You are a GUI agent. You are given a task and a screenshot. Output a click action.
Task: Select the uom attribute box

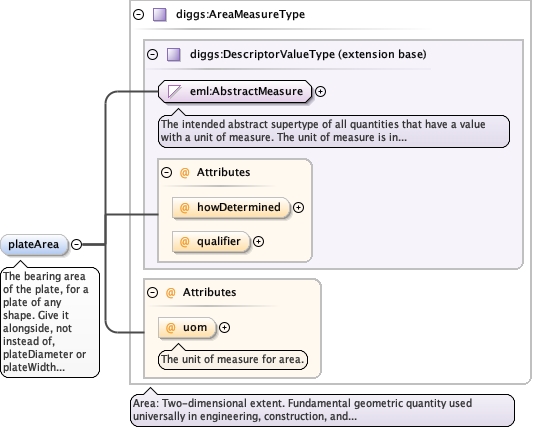[x=187, y=327]
